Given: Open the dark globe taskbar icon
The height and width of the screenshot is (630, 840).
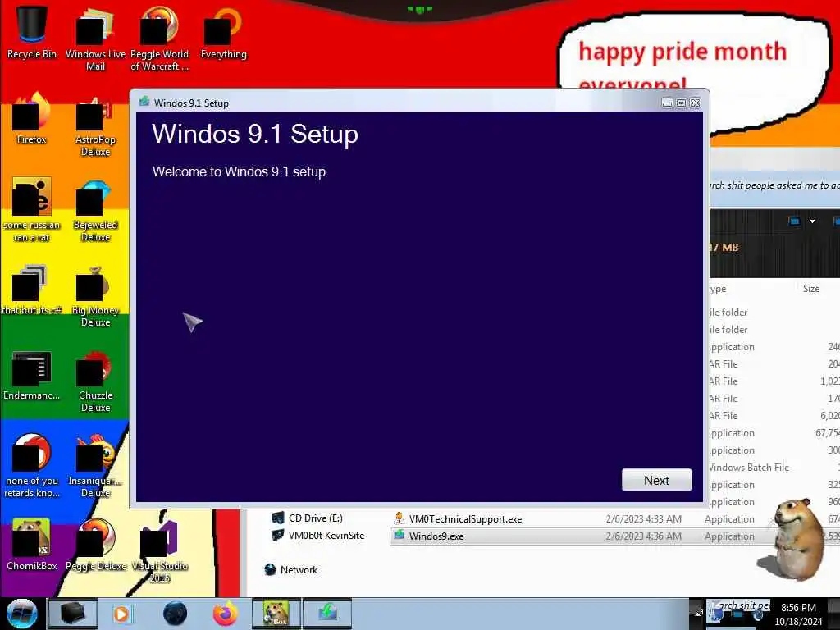Looking at the screenshot, I should (x=176, y=614).
